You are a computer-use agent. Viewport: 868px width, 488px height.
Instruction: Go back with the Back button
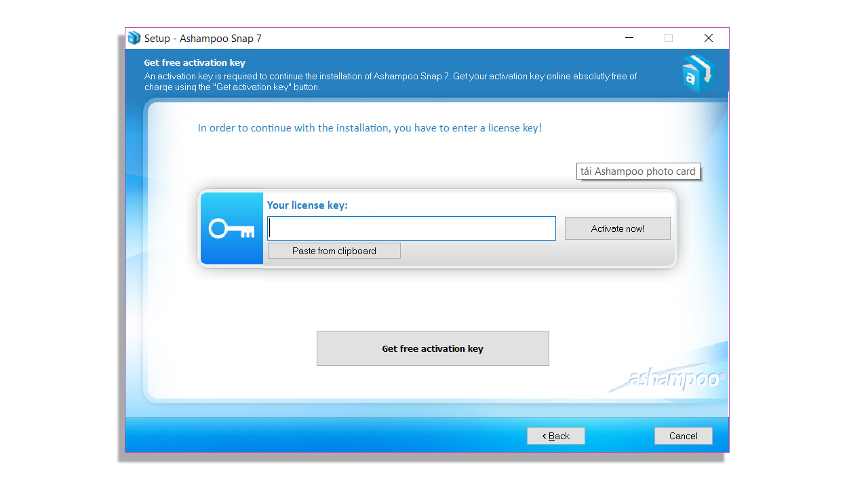point(556,436)
